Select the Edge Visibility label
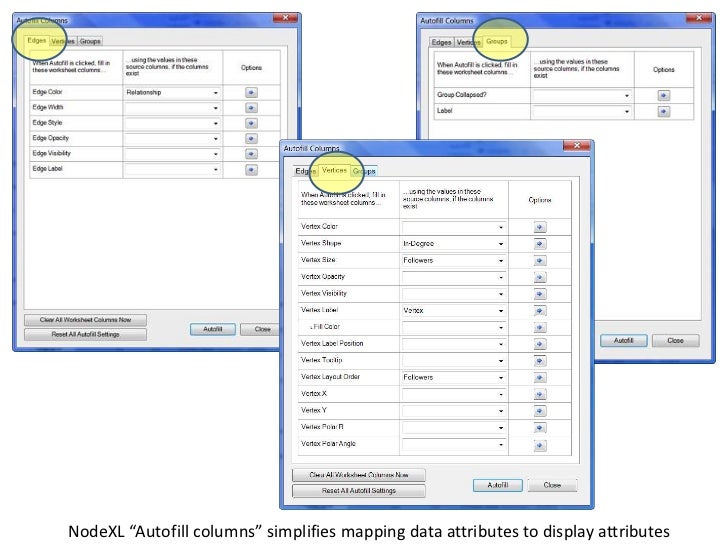 point(52,153)
